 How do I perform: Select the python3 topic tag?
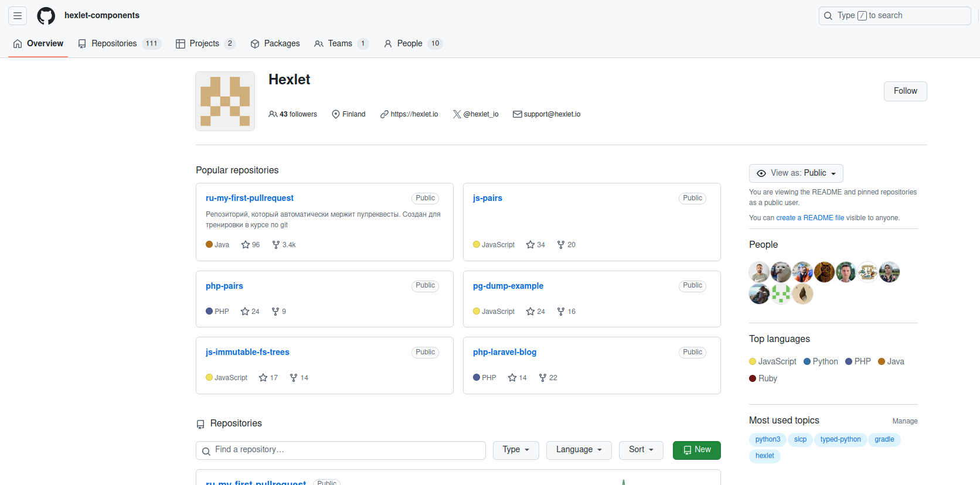coord(768,439)
